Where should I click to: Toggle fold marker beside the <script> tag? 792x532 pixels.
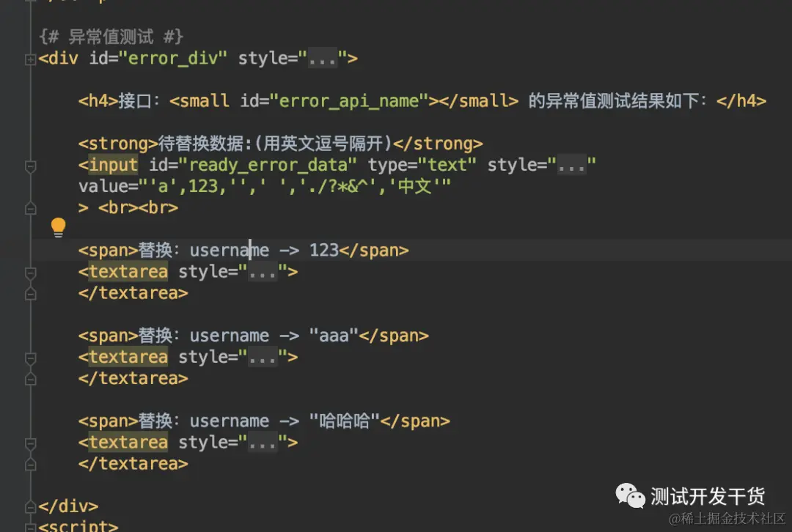30,528
